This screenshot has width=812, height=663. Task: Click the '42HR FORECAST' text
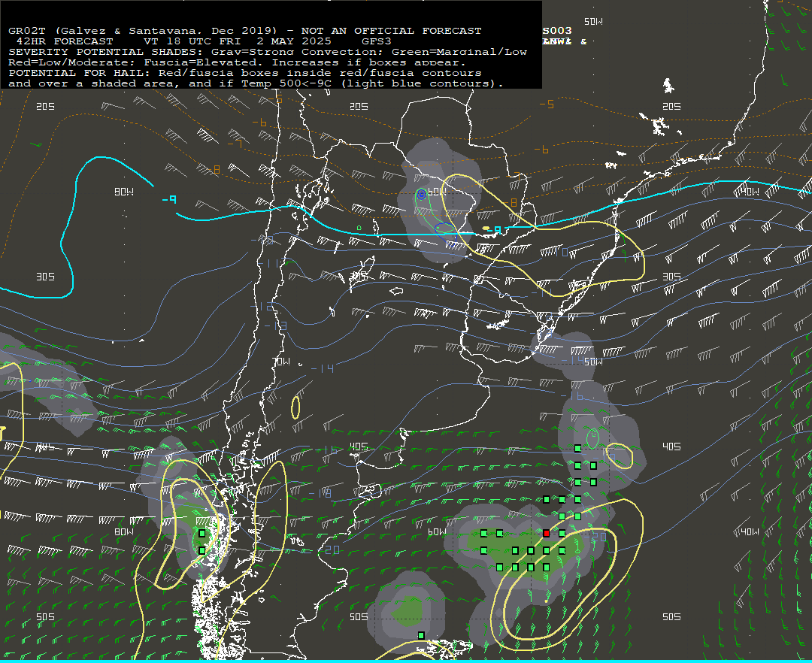tap(65, 41)
